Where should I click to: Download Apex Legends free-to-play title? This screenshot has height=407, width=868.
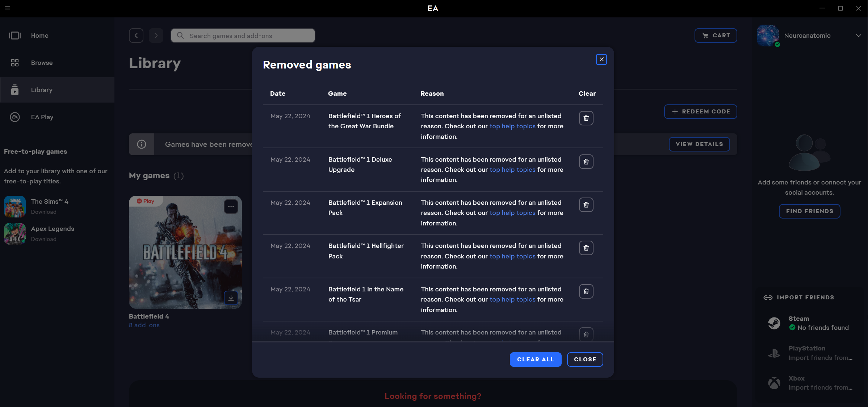(x=43, y=239)
